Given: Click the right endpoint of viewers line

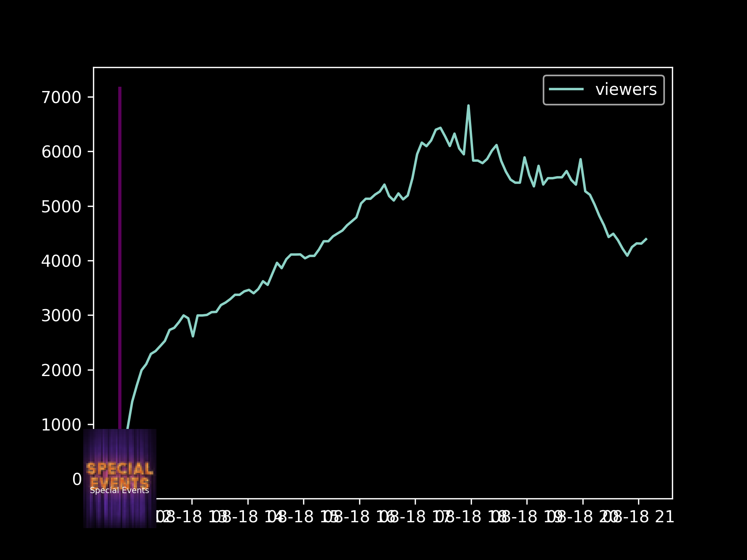Looking at the screenshot, I should pos(646,239).
